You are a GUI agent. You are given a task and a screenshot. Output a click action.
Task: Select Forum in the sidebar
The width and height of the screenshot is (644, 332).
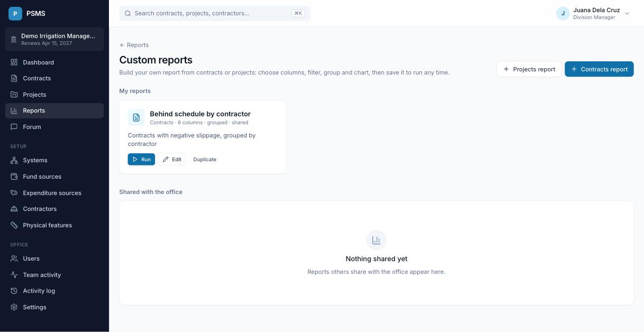[54, 127]
